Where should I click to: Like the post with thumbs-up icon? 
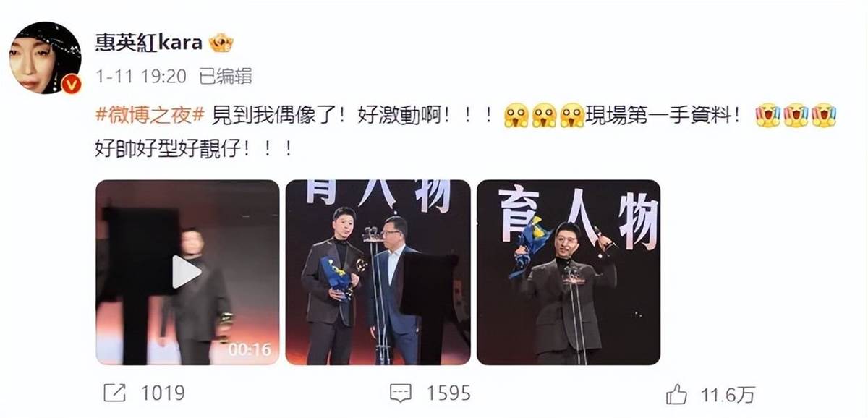coord(676,393)
